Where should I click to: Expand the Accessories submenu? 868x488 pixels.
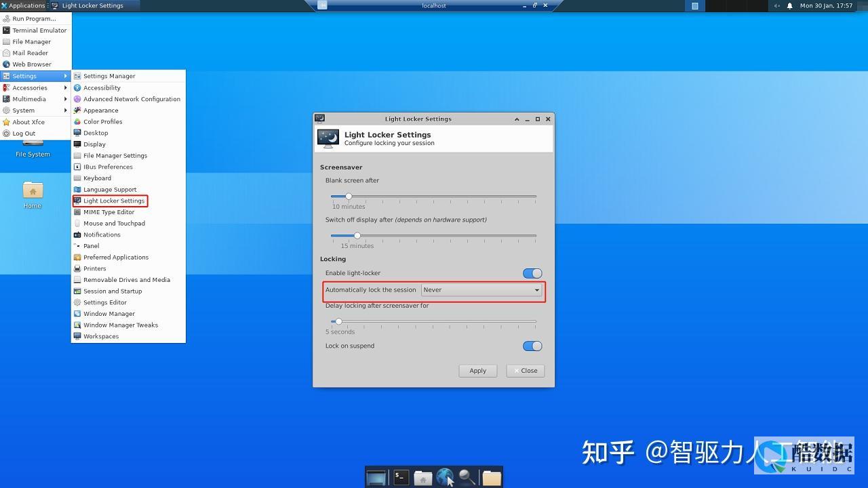pyautogui.click(x=35, y=87)
